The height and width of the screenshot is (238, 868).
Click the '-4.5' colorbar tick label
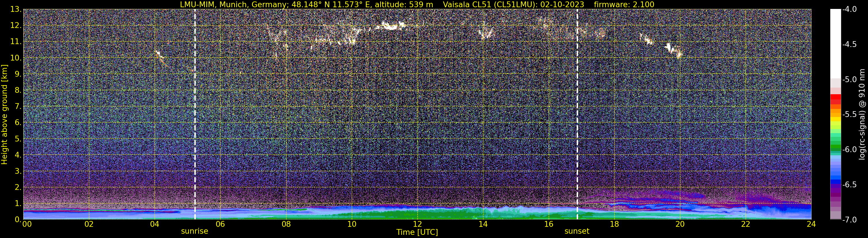coord(850,44)
